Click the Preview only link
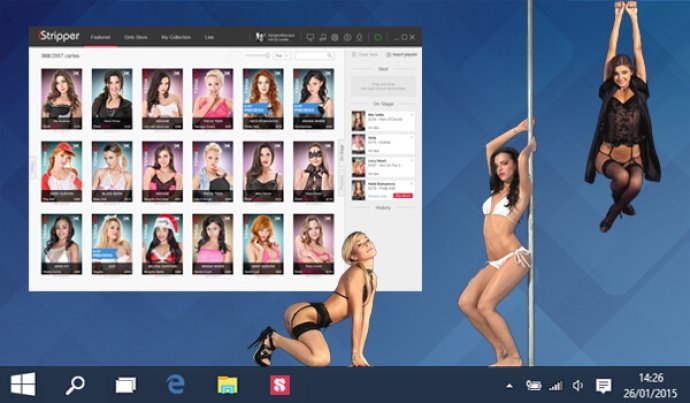The image size is (690, 403). (x=377, y=196)
